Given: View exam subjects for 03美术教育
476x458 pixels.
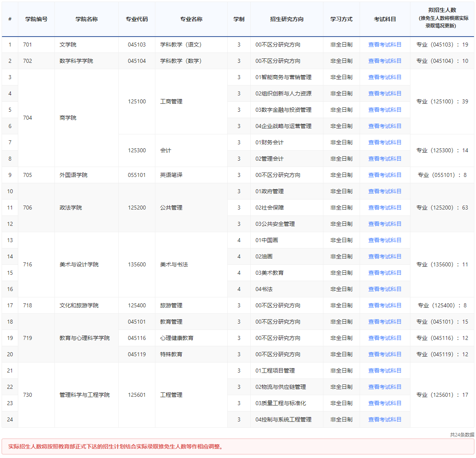Looking at the screenshot, I should 385,273.
